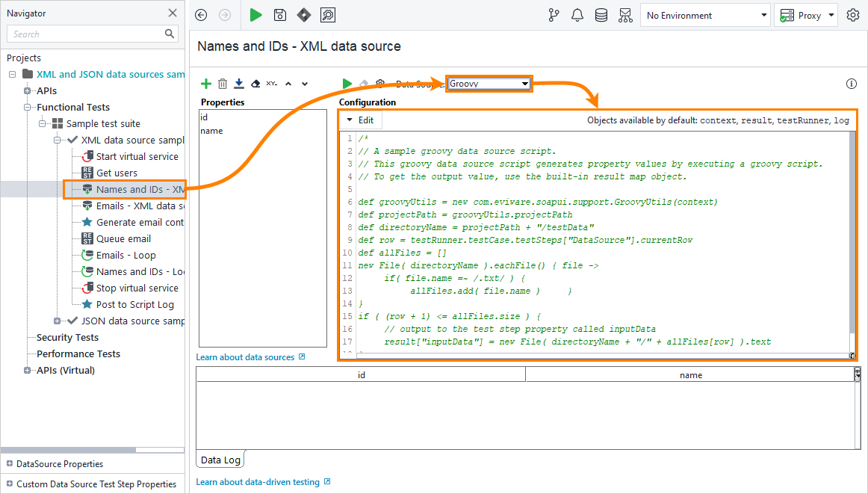
Task: Move selected property up with arrow icon
Action: [288, 84]
